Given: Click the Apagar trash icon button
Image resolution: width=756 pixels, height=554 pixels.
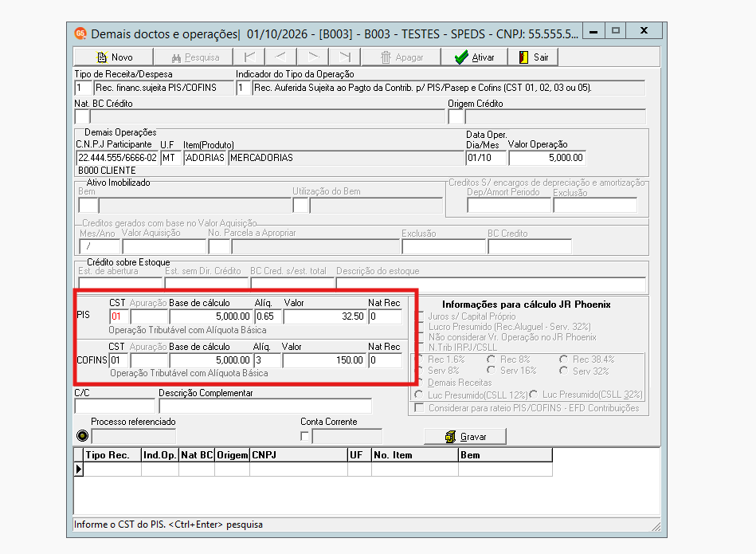Looking at the screenshot, I should [x=402, y=57].
